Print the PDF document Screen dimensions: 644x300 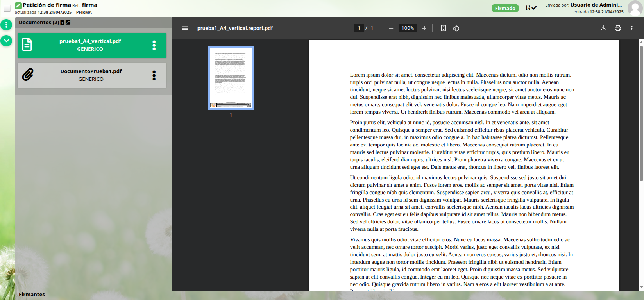(617, 28)
